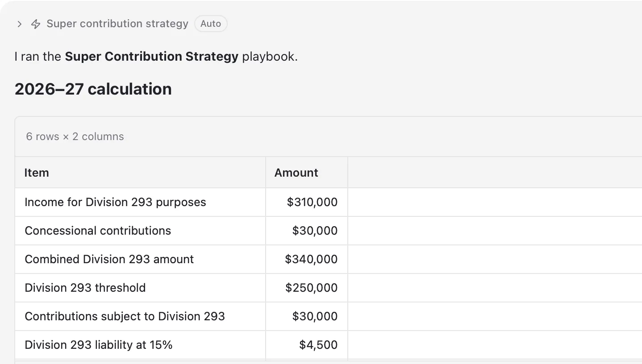Select the Amount column header

[307, 173]
